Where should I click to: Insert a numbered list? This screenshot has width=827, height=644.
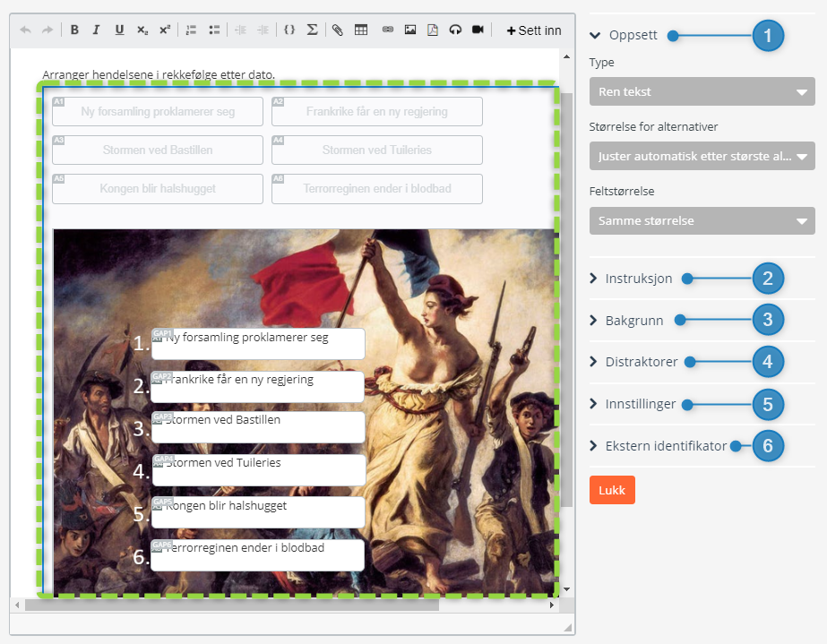[x=191, y=30]
